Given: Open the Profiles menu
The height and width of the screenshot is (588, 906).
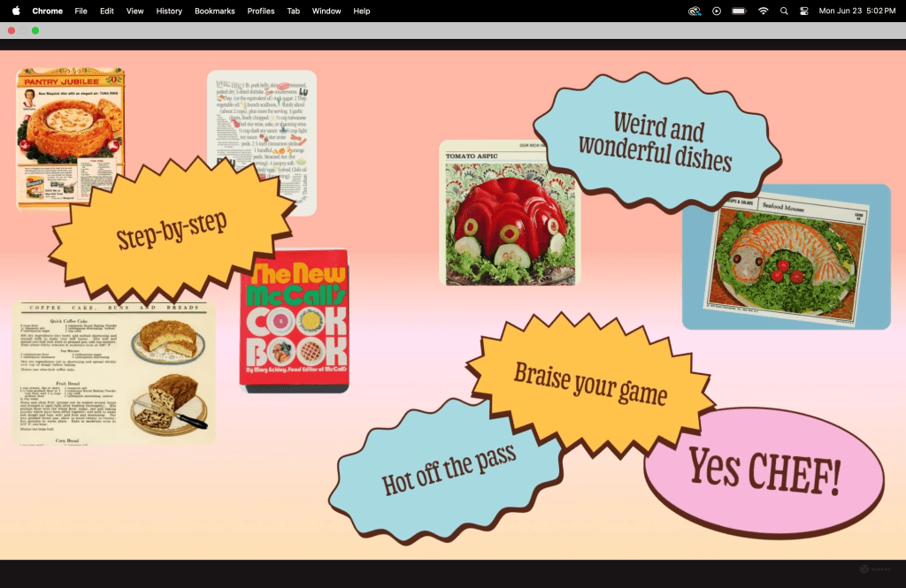Looking at the screenshot, I should pos(261,11).
